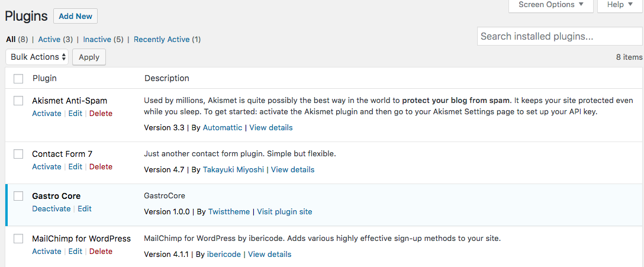Edit the MailChimp for WordPress plugin

pos(75,252)
